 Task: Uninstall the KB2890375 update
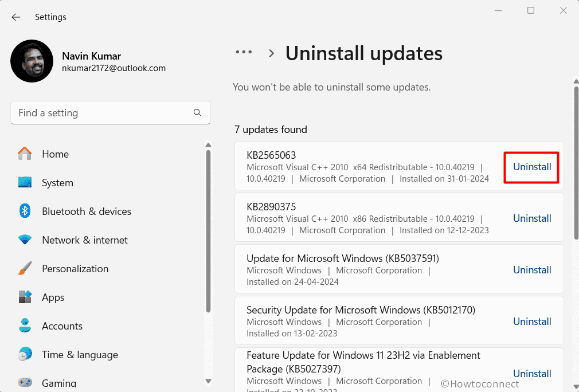coord(532,218)
